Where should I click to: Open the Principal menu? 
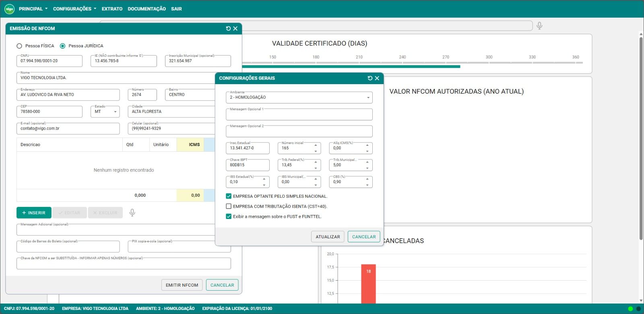click(33, 9)
